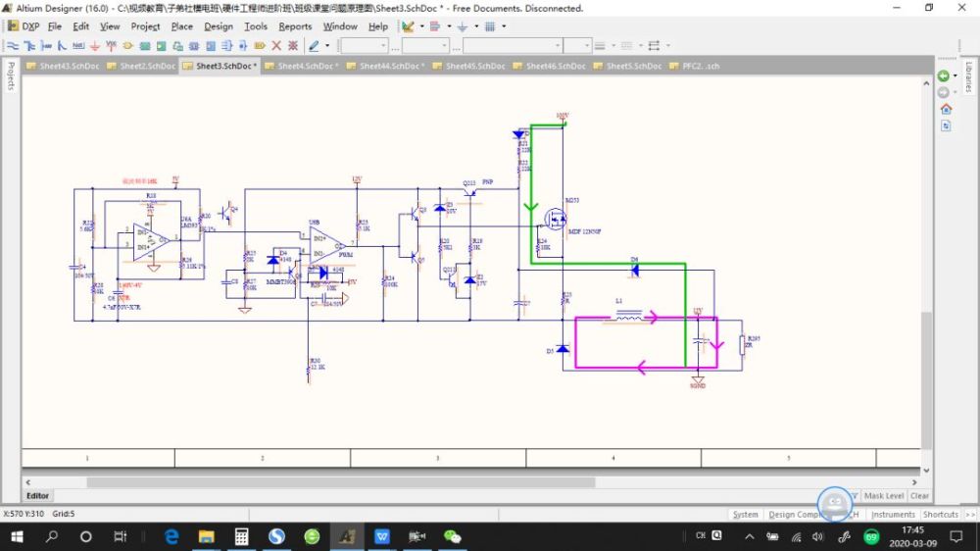This screenshot has width=980, height=551.
Task: Open dropdown arrow beside back navigation button
Action: (955, 75)
